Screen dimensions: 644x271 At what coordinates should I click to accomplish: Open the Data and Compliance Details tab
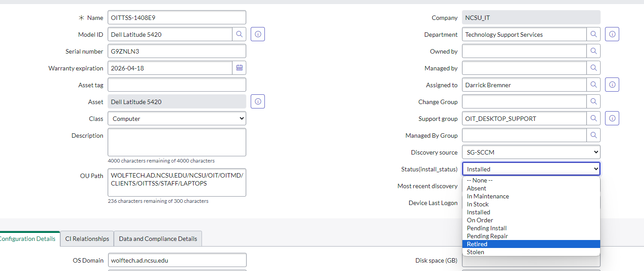(x=158, y=239)
